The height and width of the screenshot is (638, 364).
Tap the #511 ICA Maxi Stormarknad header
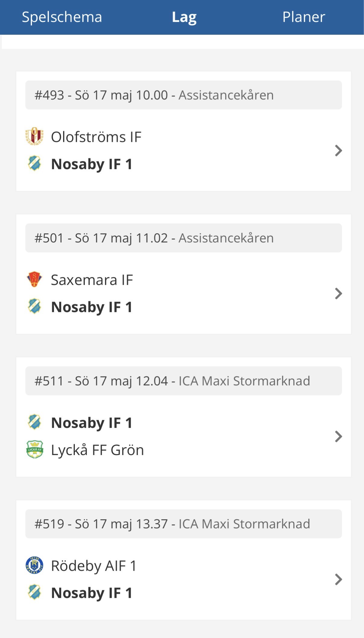(184, 381)
